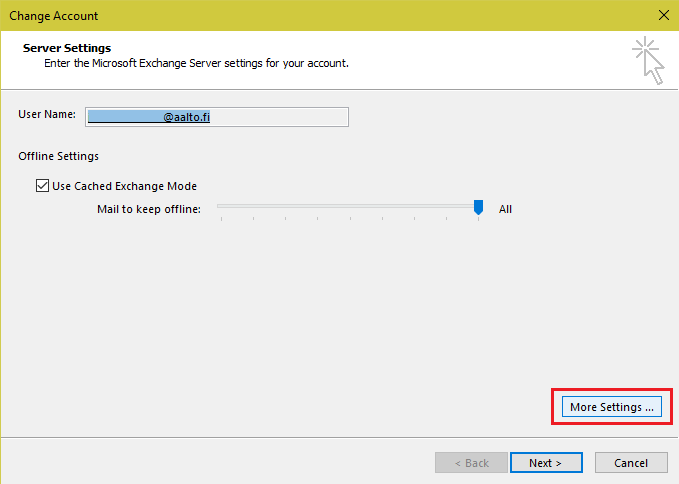Click the Change Account title bar text

55,15
